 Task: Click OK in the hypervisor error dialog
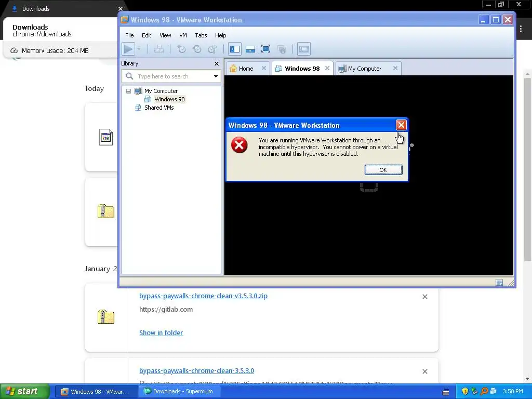[383, 170]
